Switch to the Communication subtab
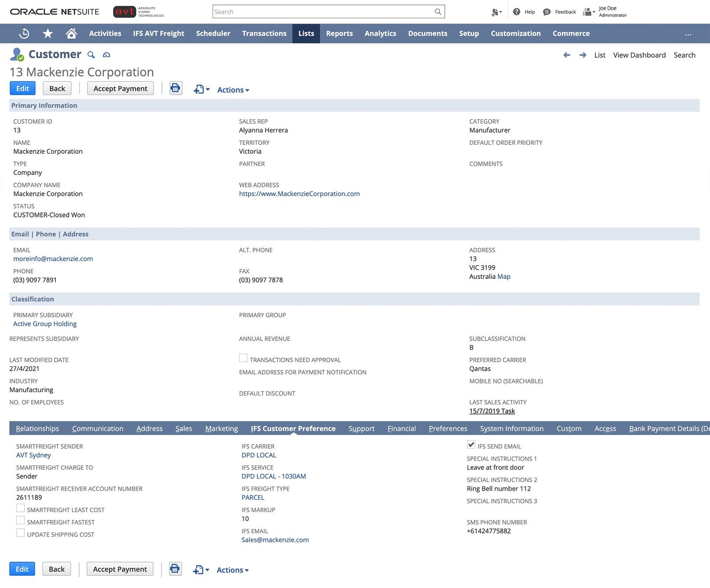710x588 pixels. 98,428
